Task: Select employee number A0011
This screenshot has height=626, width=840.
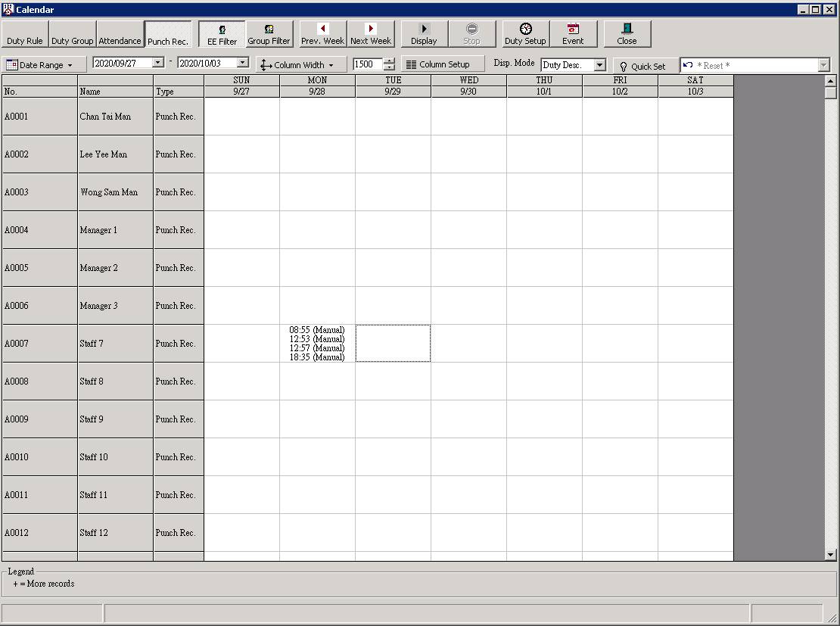Action: 39,495
